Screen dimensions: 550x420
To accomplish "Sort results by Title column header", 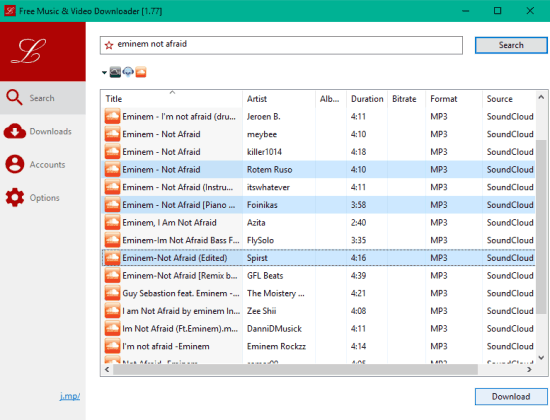I will pyautogui.click(x=172, y=99).
